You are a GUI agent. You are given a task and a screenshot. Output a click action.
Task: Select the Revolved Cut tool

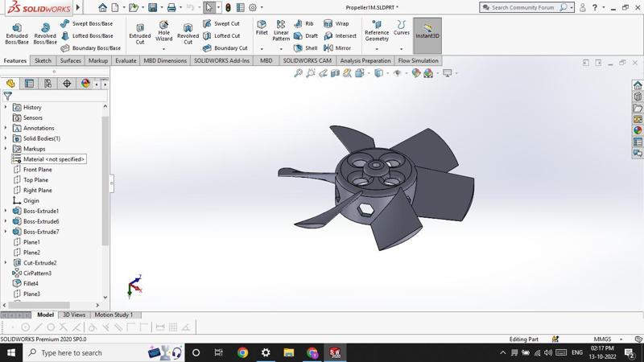pos(188,33)
